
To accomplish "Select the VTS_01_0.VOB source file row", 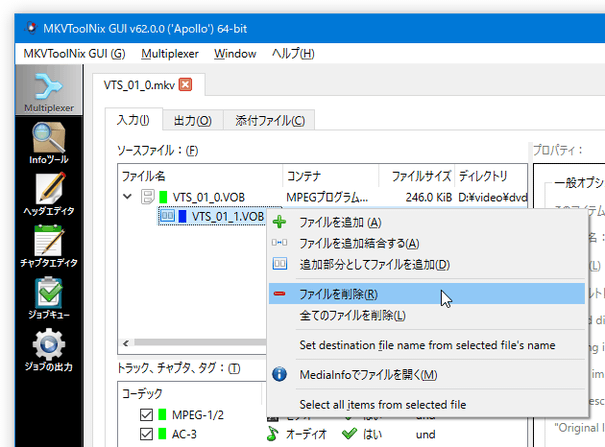I will (x=323, y=197).
